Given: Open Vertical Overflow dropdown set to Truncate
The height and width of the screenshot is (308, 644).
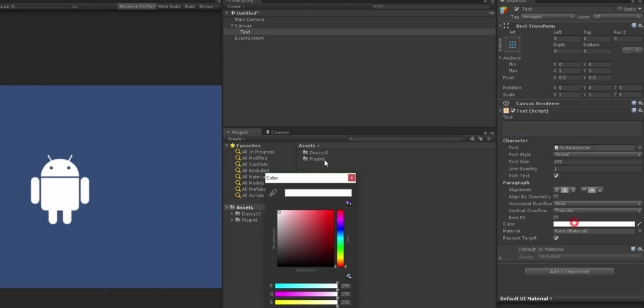Looking at the screenshot, I should click(597, 210).
